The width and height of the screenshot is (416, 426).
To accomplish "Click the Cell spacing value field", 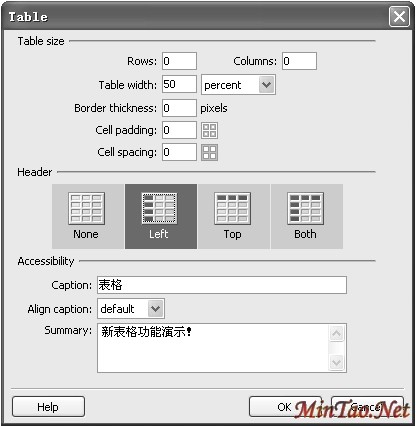I will point(179,152).
